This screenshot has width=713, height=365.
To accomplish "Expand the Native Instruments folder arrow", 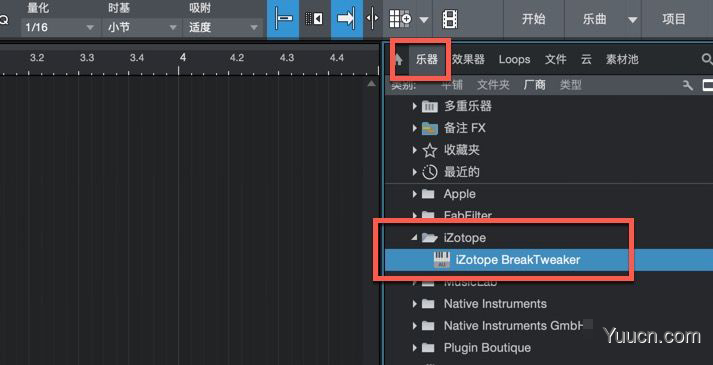I will tap(414, 304).
